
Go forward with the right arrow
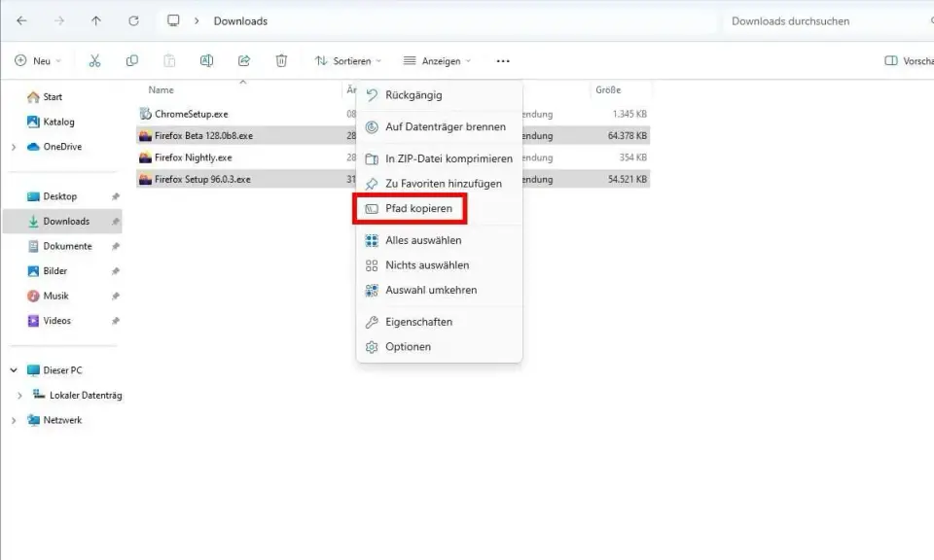click(x=59, y=20)
